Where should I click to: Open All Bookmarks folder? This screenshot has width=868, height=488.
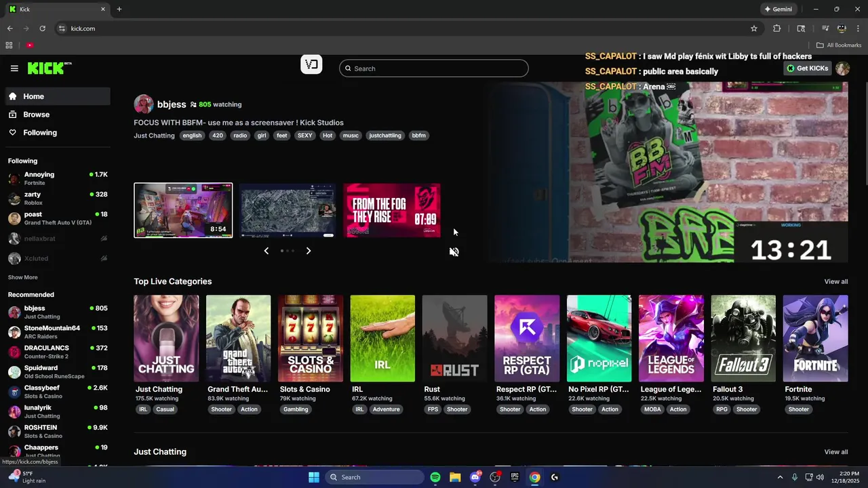tap(839, 45)
